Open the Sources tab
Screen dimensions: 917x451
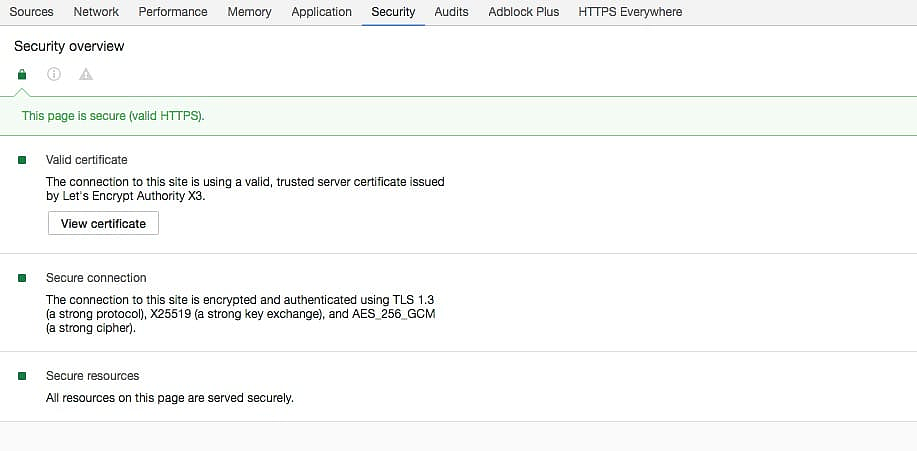tap(31, 12)
